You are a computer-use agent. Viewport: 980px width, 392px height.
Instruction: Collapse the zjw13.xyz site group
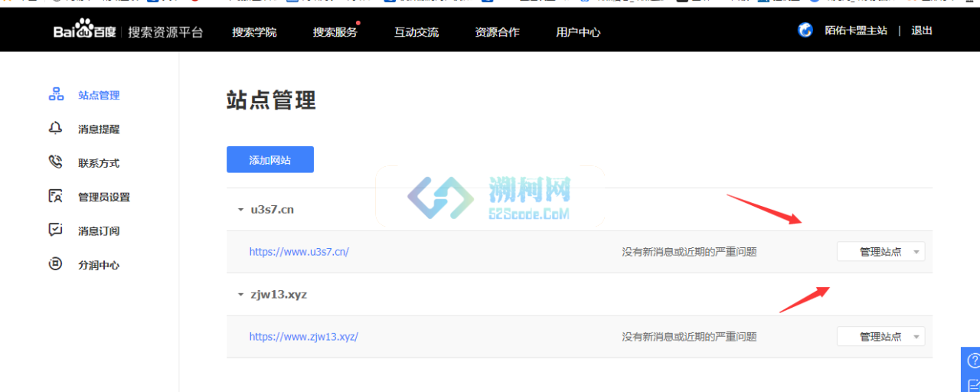coord(240,295)
